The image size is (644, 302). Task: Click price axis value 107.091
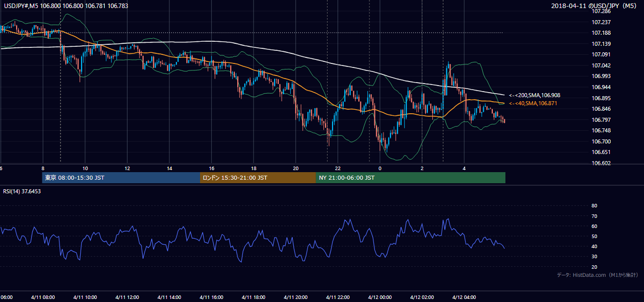click(601, 54)
